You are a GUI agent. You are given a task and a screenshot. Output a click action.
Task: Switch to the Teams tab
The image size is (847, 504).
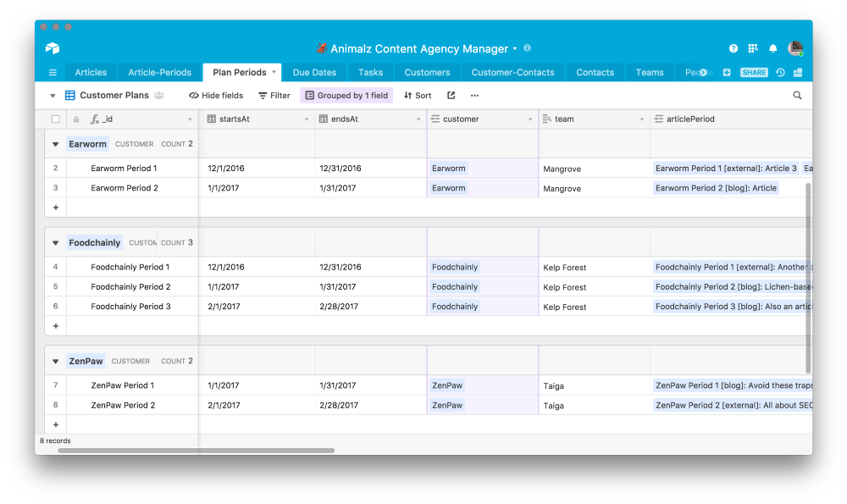tap(650, 72)
